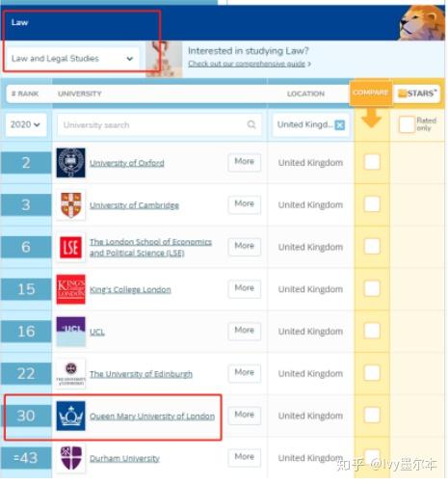The width and height of the screenshot is (448, 484).
Task: Open the King's College London link
Action: [x=130, y=289]
